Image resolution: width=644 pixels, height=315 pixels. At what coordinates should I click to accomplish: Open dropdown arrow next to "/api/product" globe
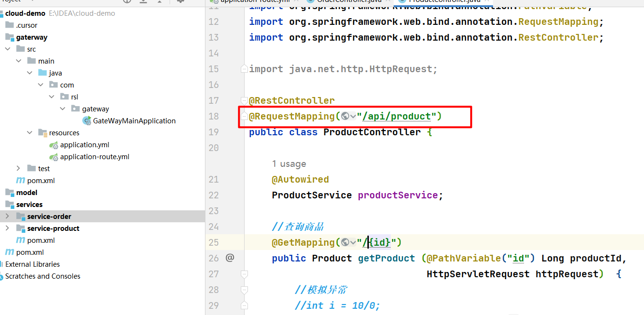coord(353,116)
